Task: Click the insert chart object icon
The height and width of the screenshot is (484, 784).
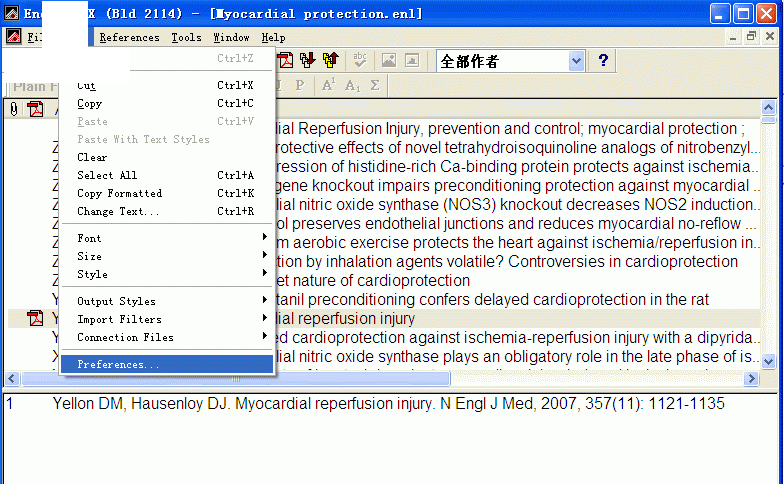Action: point(412,60)
